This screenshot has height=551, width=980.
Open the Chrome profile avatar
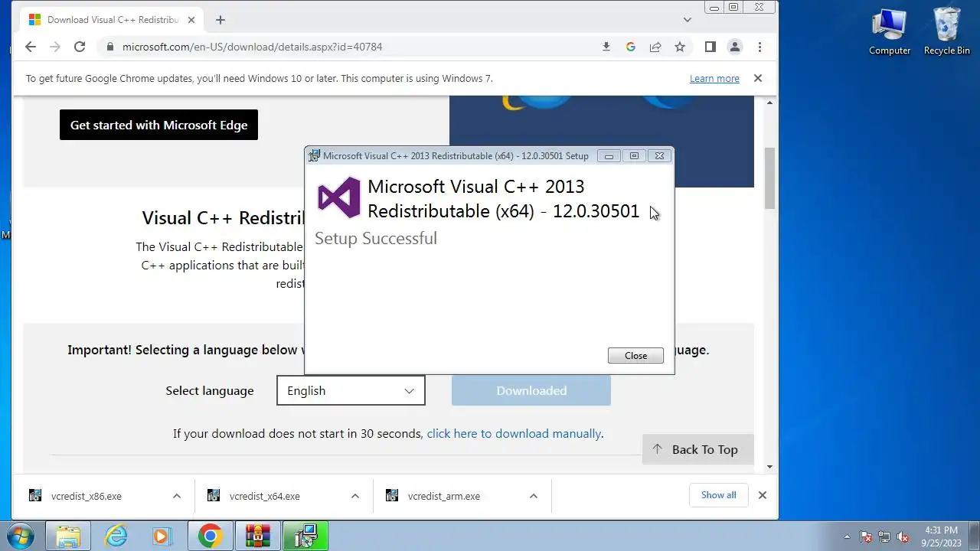(735, 47)
